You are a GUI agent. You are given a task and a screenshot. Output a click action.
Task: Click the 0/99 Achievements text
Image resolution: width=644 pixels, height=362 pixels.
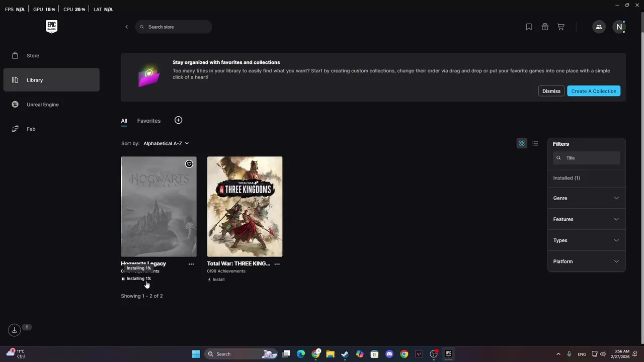click(x=226, y=271)
